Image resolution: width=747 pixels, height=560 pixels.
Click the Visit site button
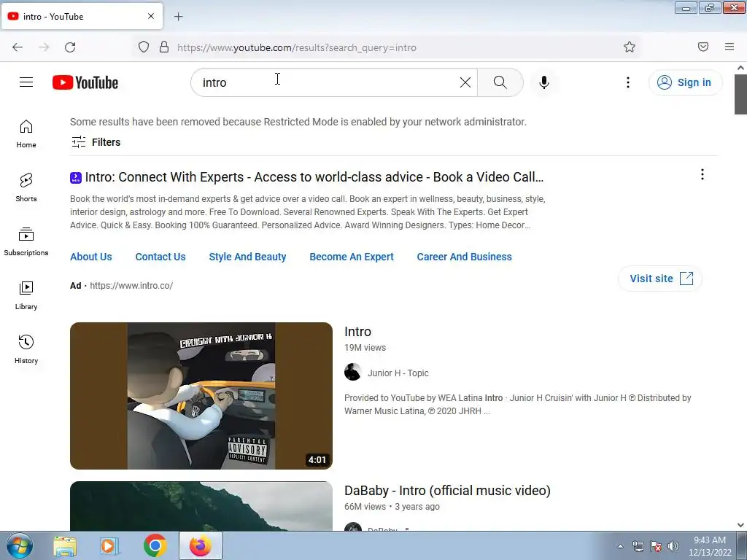[660, 279]
